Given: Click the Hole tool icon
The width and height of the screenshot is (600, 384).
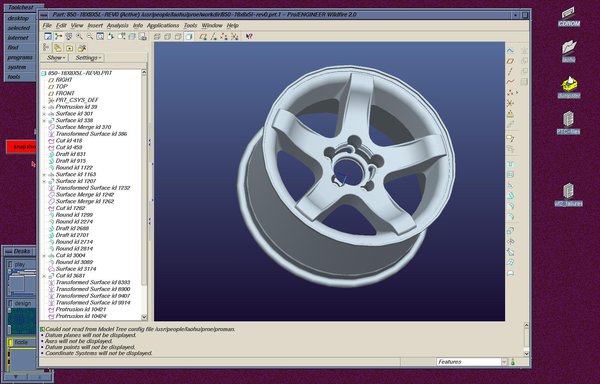Looking at the screenshot, I should 510,164.
